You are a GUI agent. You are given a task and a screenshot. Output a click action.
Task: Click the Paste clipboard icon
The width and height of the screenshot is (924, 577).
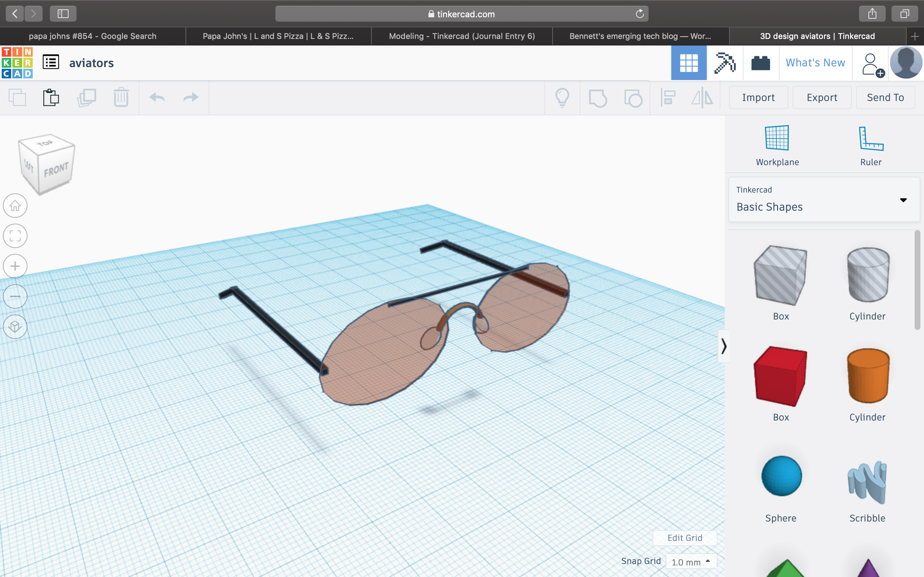[x=51, y=98]
